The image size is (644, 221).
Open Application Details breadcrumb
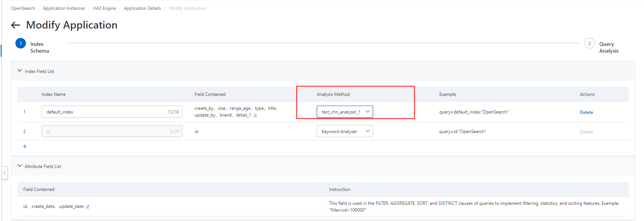click(142, 8)
